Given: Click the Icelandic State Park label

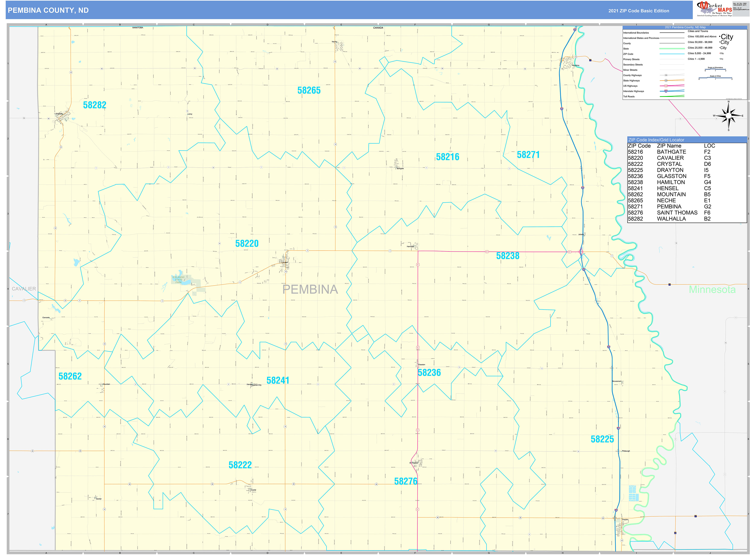Looking at the screenshot, I should pyautogui.click(x=178, y=280).
